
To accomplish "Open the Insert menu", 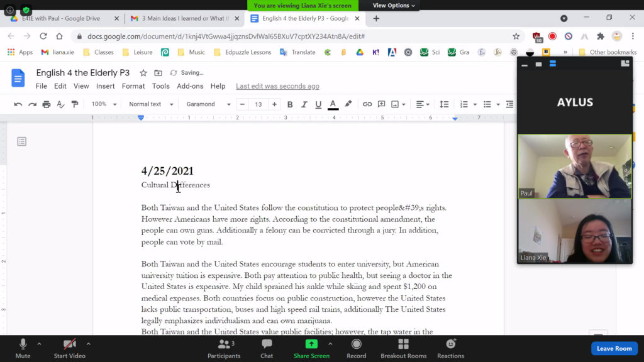I will click(x=105, y=86).
